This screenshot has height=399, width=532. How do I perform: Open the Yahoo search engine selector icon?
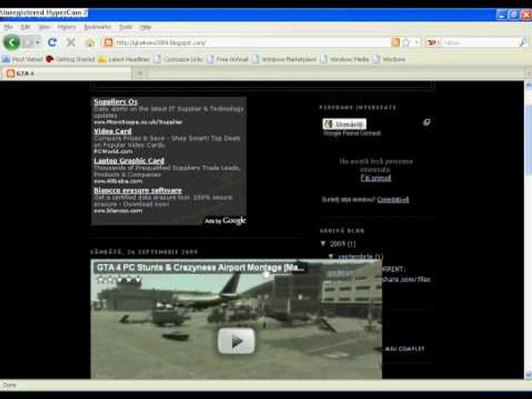click(x=433, y=42)
